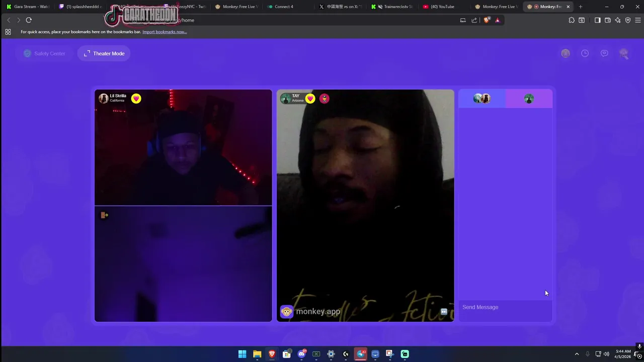
Task: Toggle the browser sidebar panel
Action: coord(597,20)
